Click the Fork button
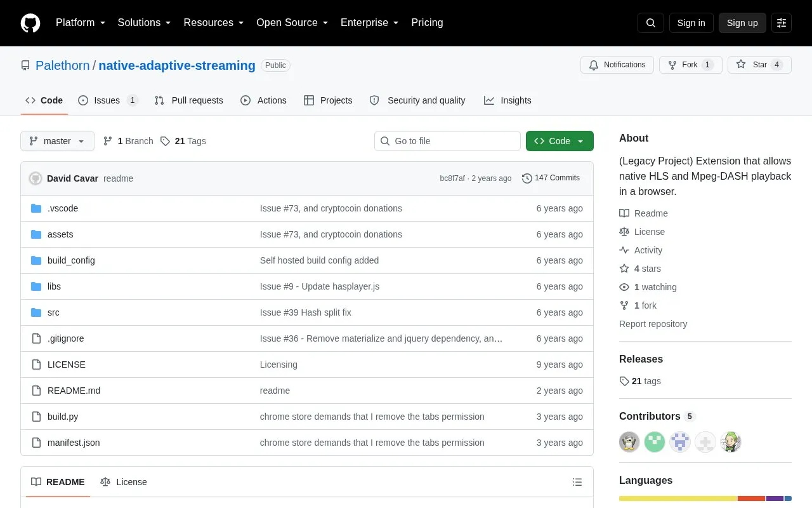The width and height of the screenshot is (812, 508). [690, 65]
